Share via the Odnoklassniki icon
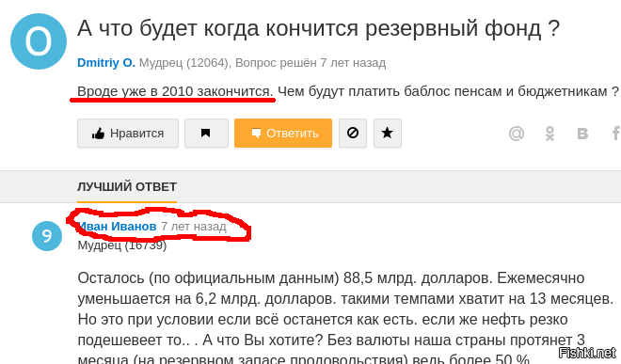The image size is (621, 364). coord(549,134)
